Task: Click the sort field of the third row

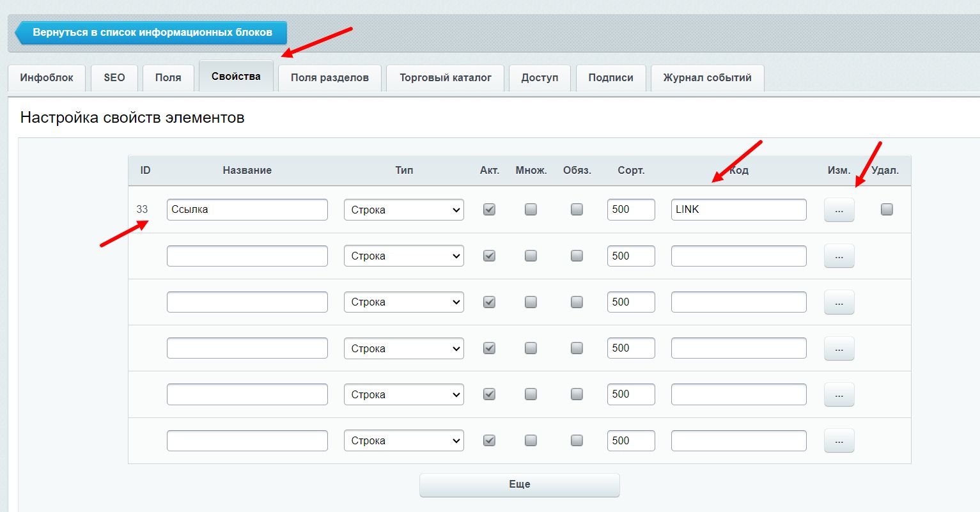Action: 630,302
